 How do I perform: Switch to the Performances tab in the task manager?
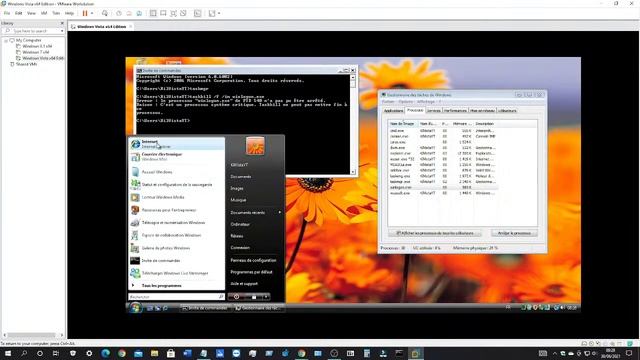click(x=455, y=111)
